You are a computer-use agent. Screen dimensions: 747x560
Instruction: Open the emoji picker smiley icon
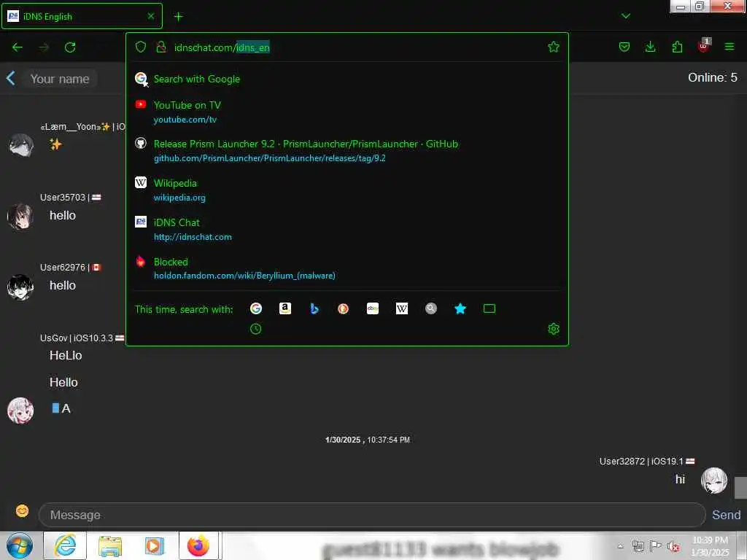coord(22,511)
